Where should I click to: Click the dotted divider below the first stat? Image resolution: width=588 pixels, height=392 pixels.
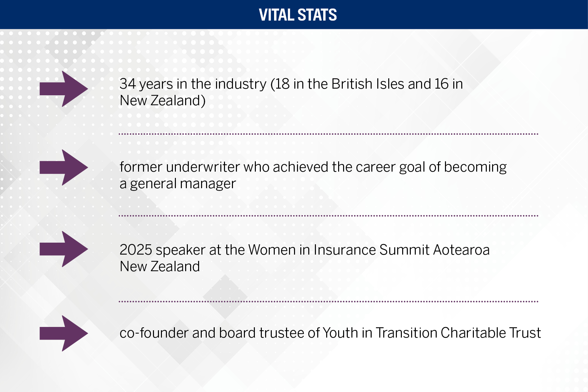[x=328, y=134]
